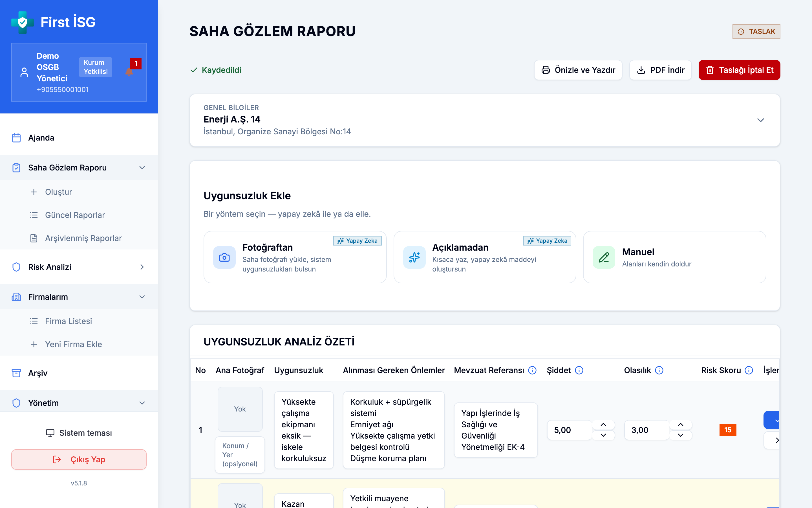Click the Yok photo placeholder in second row
The width and height of the screenshot is (812, 508).
[x=240, y=496]
